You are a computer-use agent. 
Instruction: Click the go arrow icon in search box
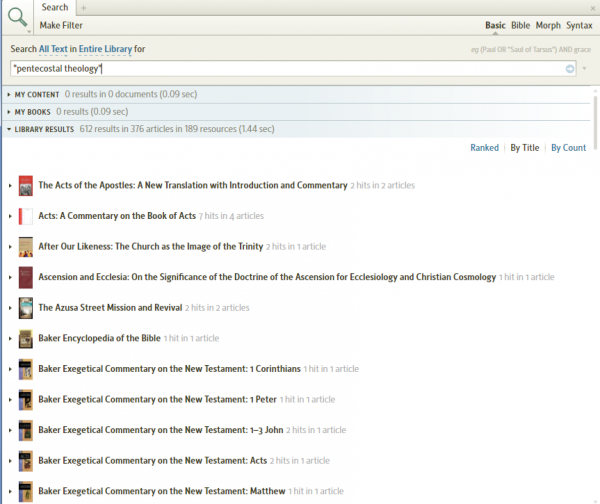click(x=570, y=69)
